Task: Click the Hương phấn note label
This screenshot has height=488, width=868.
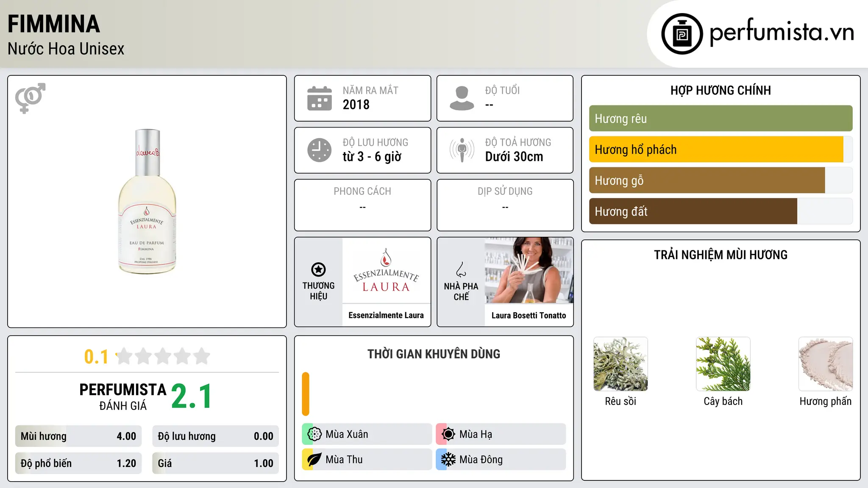Action: pos(826,401)
